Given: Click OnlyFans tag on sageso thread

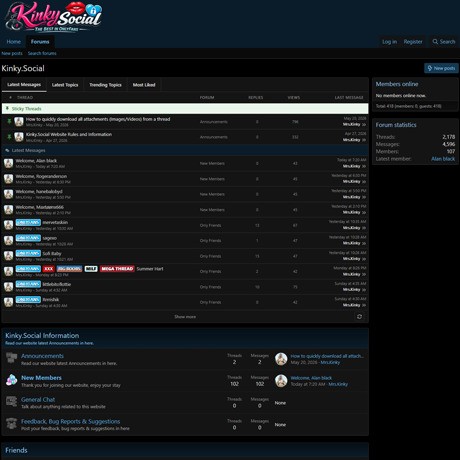Looking at the screenshot, I should click(x=28, y=238).
